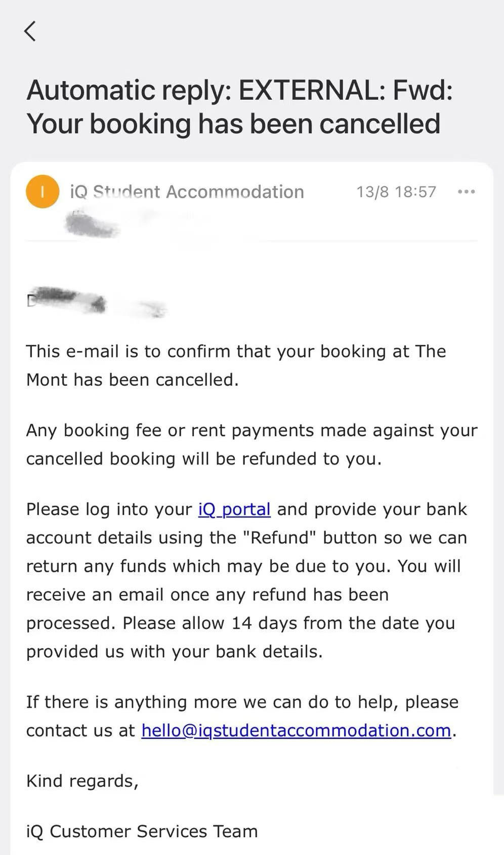Tap the booking fee refund paragraph

click(x=251, y=444)
